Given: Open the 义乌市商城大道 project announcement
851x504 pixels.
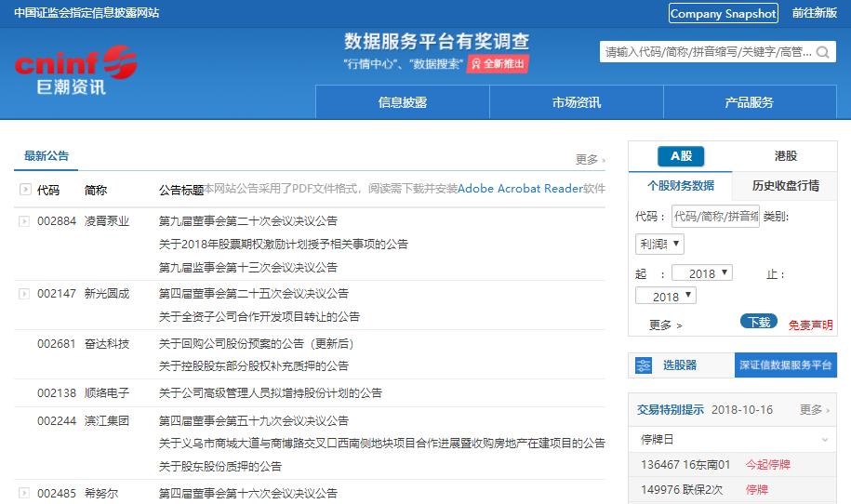Looking at the screenshot, I should 382,444.
